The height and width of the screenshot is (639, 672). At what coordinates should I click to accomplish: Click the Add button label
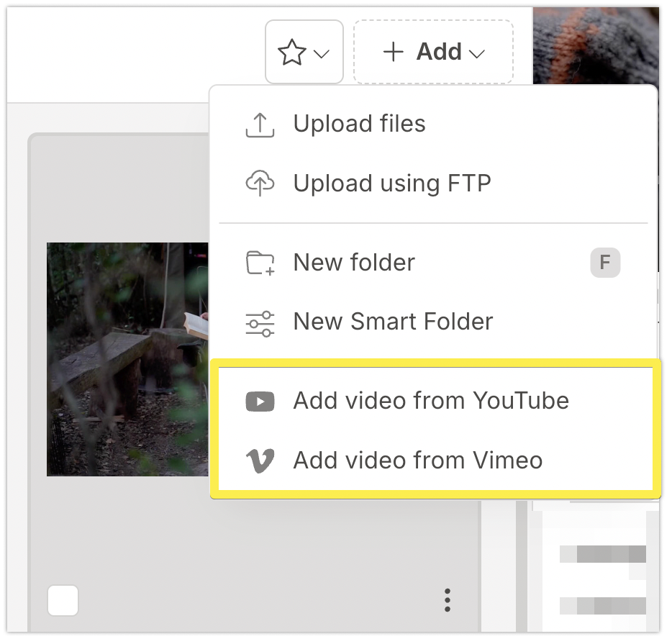pos(439,52)
